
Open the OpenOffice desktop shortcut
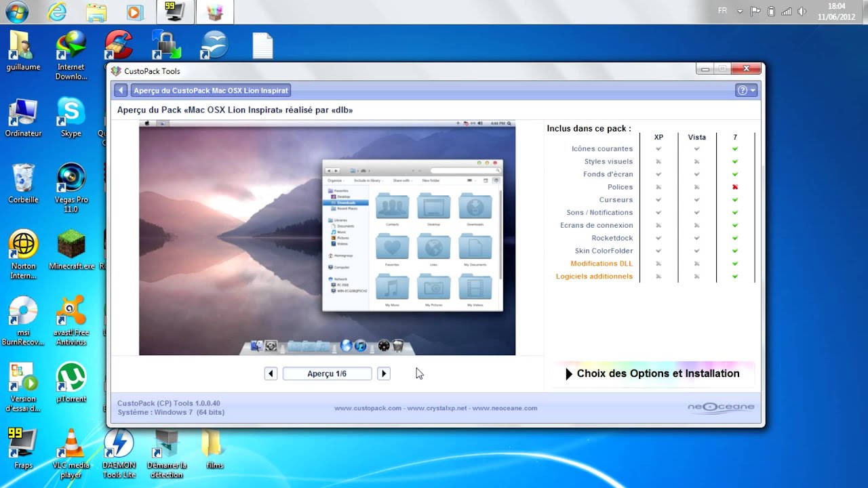coord(214,45)
